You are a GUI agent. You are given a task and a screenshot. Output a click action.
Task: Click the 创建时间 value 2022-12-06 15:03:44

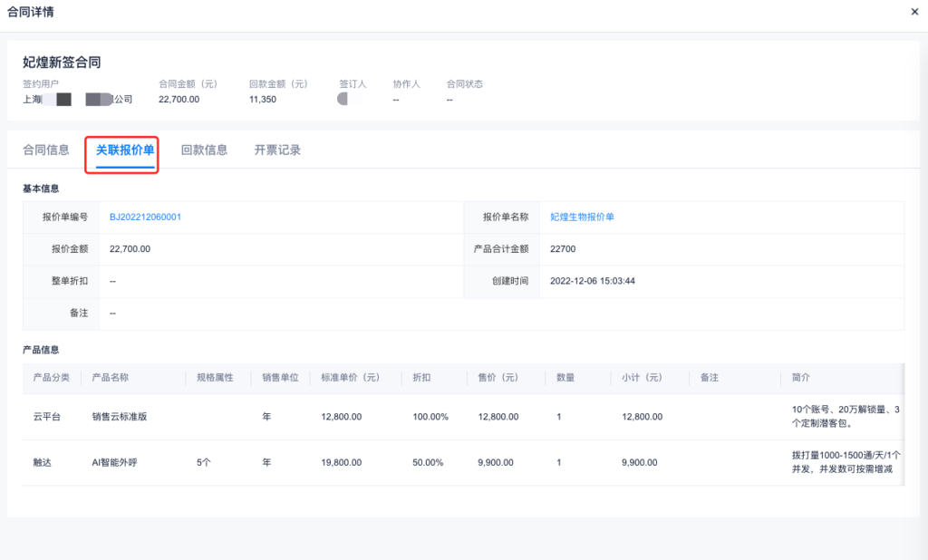pyautogui.click(x=592, y=281)
